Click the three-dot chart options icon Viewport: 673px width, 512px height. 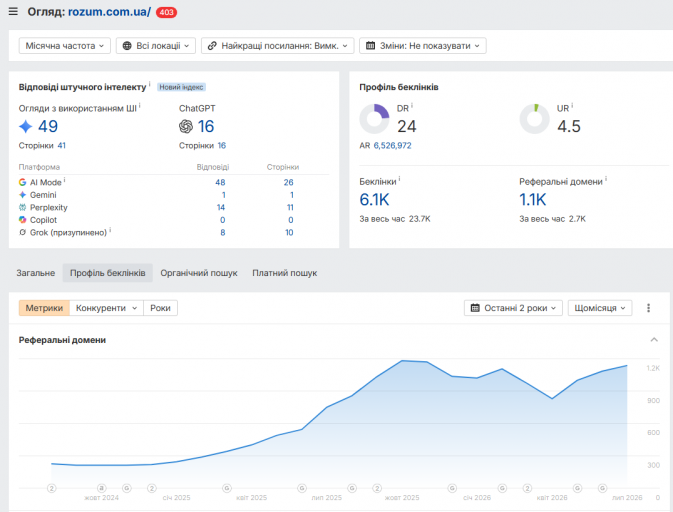648,308
